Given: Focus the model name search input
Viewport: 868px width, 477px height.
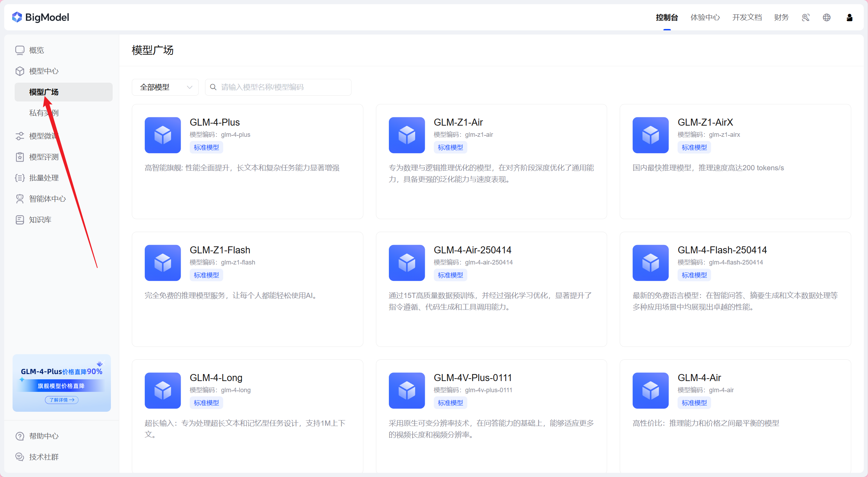Looking at the screenshot, I should [x=278, y=87].
